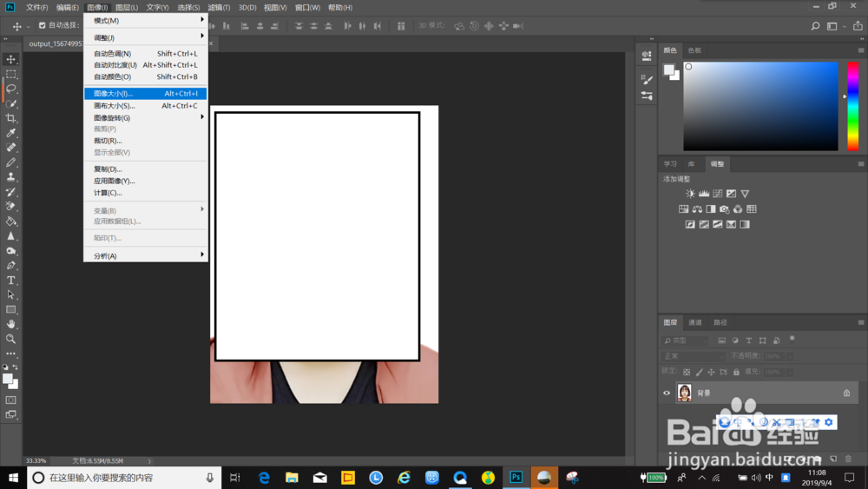Open the Layers panel flyout menu
The width and height of the screenshot is (868, 489).
(861, 322)
